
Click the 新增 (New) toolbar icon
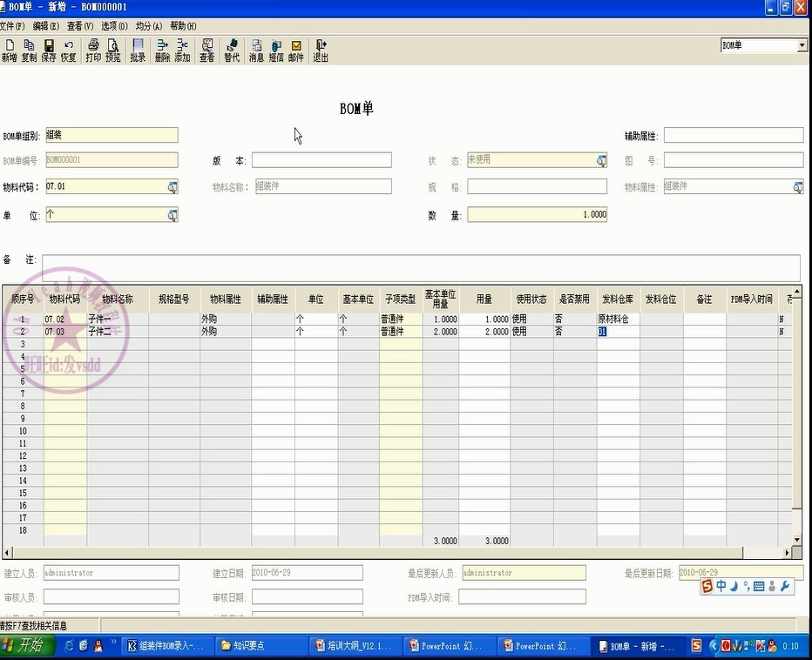[x=10, y=51]
